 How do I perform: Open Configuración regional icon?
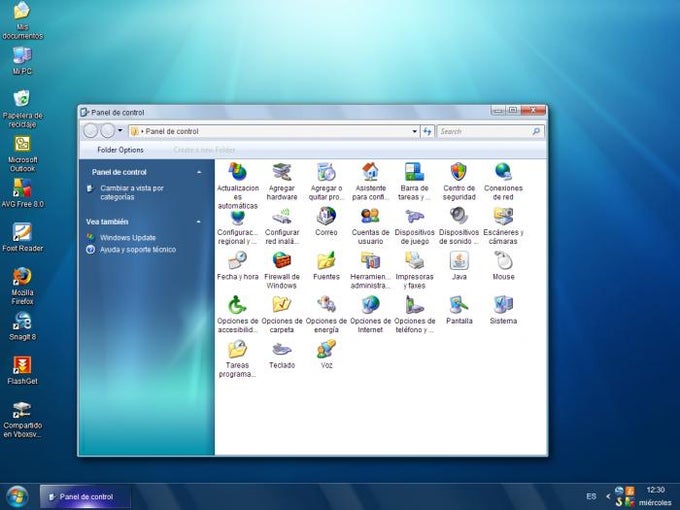point(238,216)
